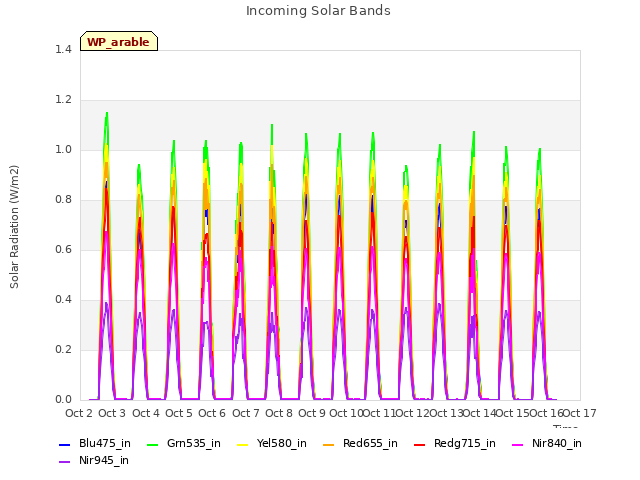Click the Oct 8 green peak near 1.1

click(x=272, y=125)
